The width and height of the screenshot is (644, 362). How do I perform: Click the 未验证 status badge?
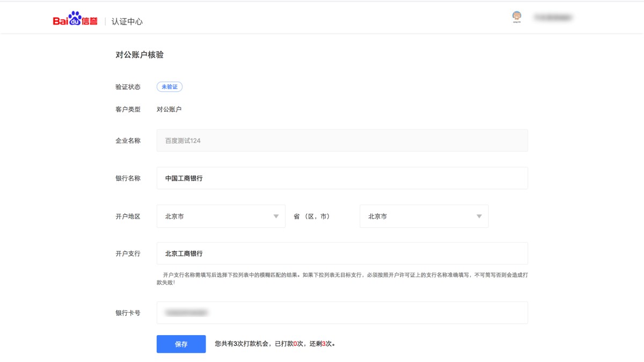(x=169, y=87)
